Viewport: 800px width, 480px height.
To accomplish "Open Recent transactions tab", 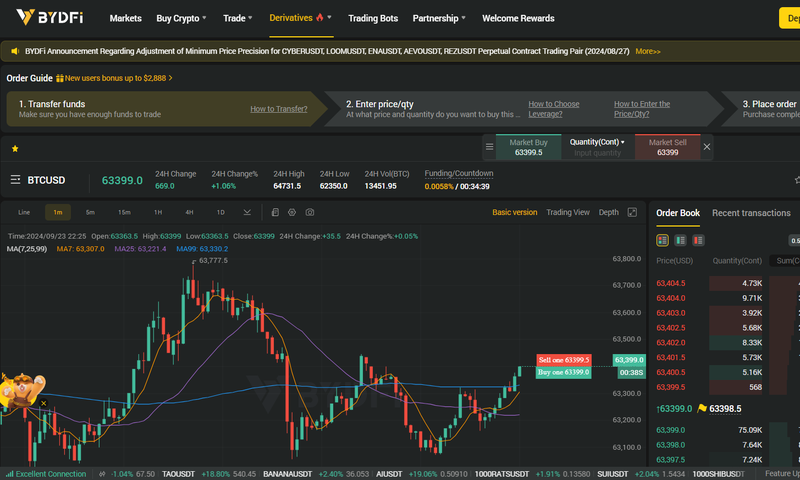I will point(751,213).
